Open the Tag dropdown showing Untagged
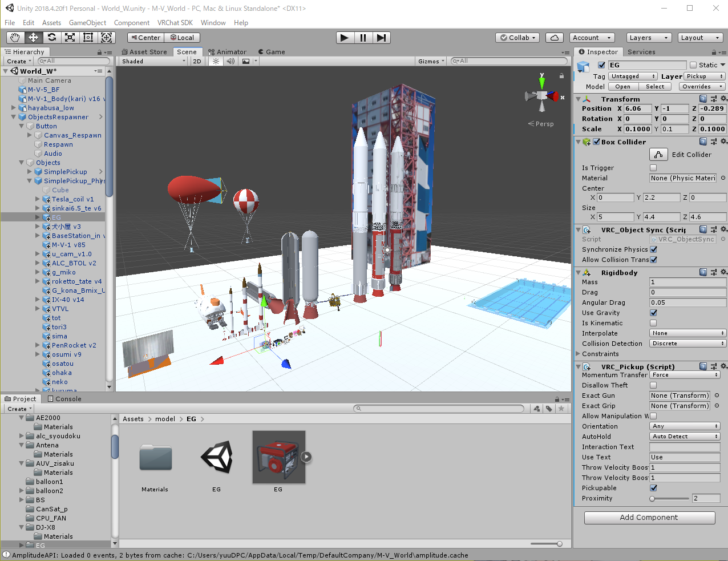Viewport: 728px width, 561px height. pos(633,76)
